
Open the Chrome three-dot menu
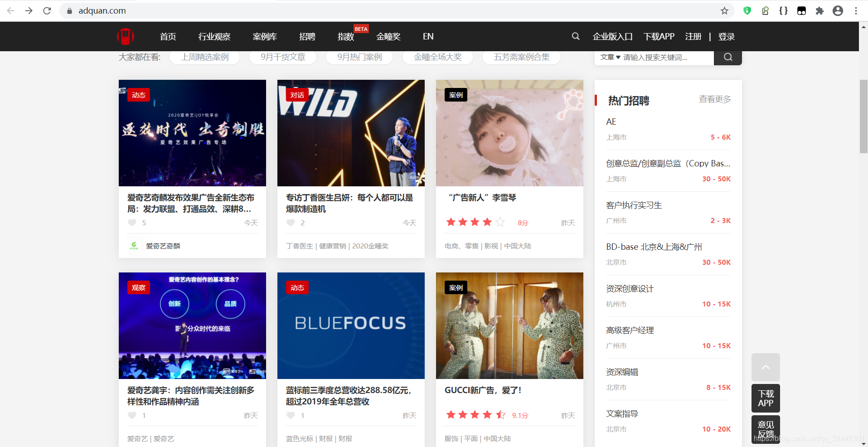pyautogui.click(x=856, y=10)
